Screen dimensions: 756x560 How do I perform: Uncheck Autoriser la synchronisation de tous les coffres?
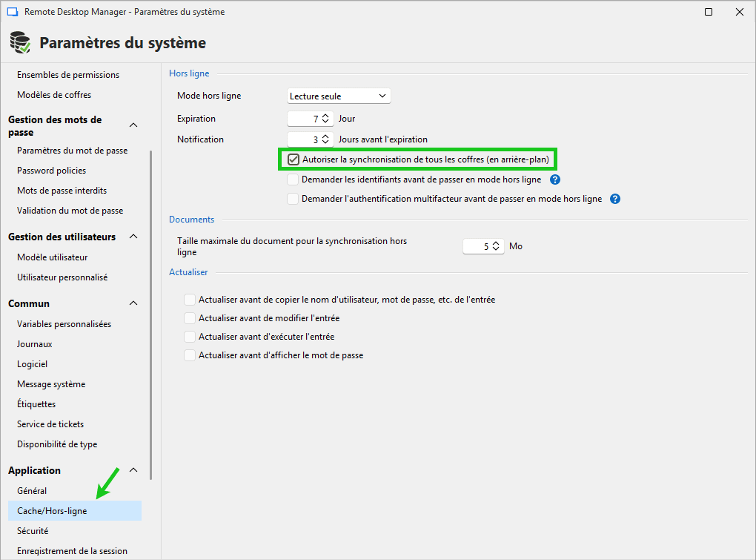[294, 159]
